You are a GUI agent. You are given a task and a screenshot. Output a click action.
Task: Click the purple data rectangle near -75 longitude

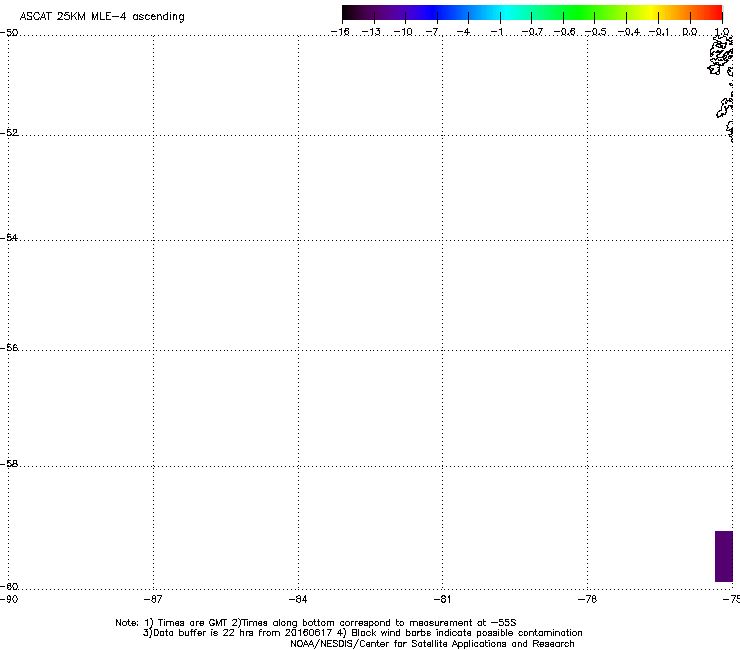pyautogui.click(x=724, y=556)
